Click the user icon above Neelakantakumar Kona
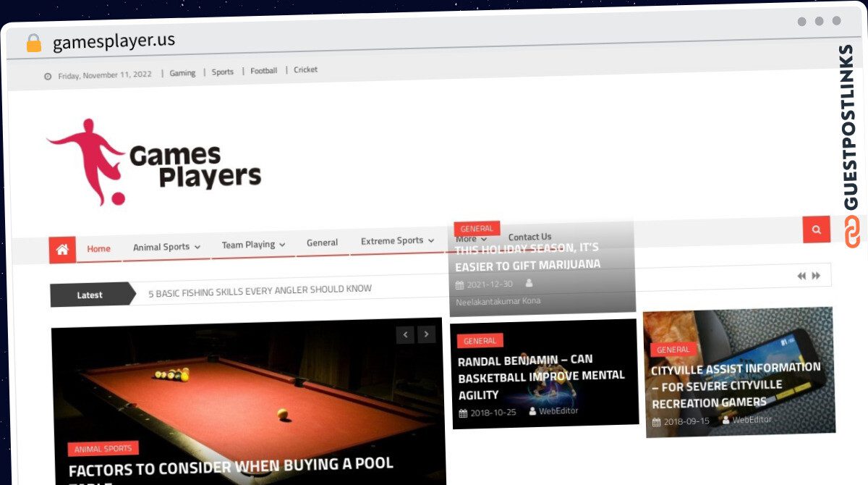This screenshot has width=868, height=485. [x=529, y=283]
